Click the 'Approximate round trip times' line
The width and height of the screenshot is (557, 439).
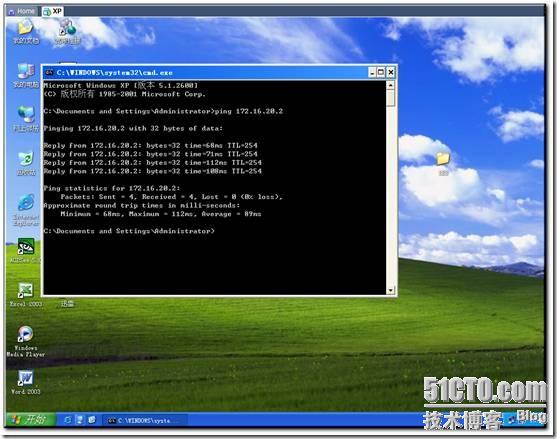(141, 205)
